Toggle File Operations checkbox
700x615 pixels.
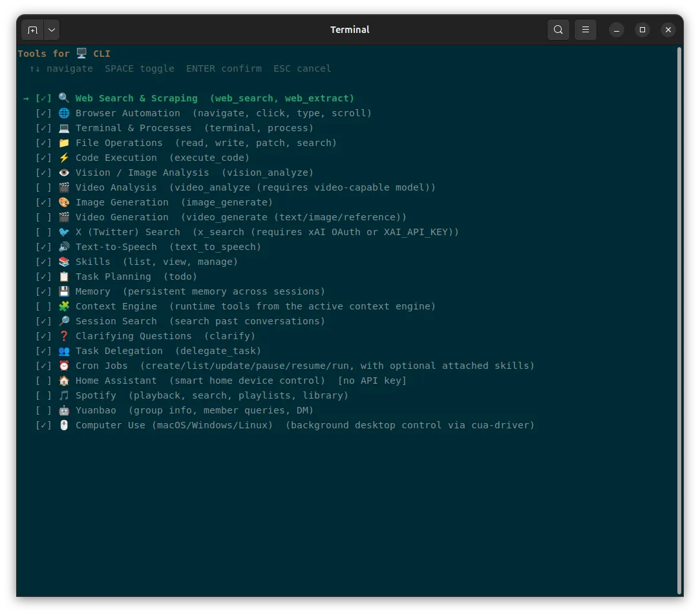43,143
